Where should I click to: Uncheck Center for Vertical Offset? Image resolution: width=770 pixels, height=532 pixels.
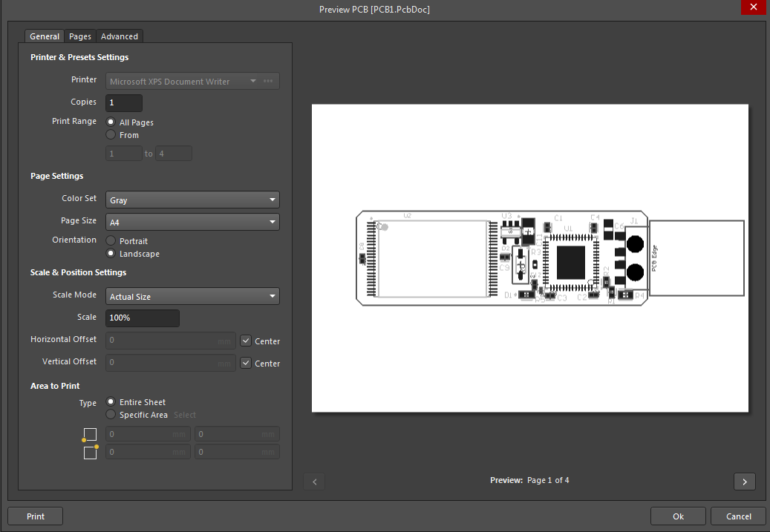(x=247, y=363)
